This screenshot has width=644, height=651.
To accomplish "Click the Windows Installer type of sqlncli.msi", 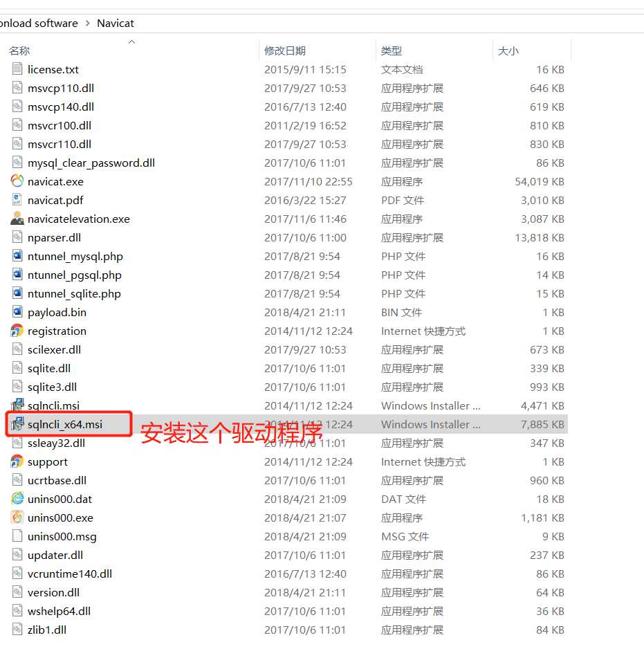I will 430,405.
